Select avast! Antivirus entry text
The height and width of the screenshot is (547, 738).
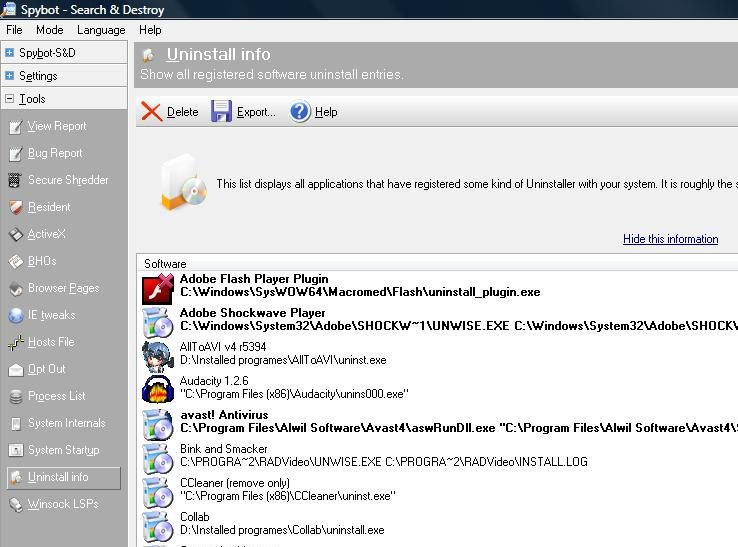(x=224, y=415)
